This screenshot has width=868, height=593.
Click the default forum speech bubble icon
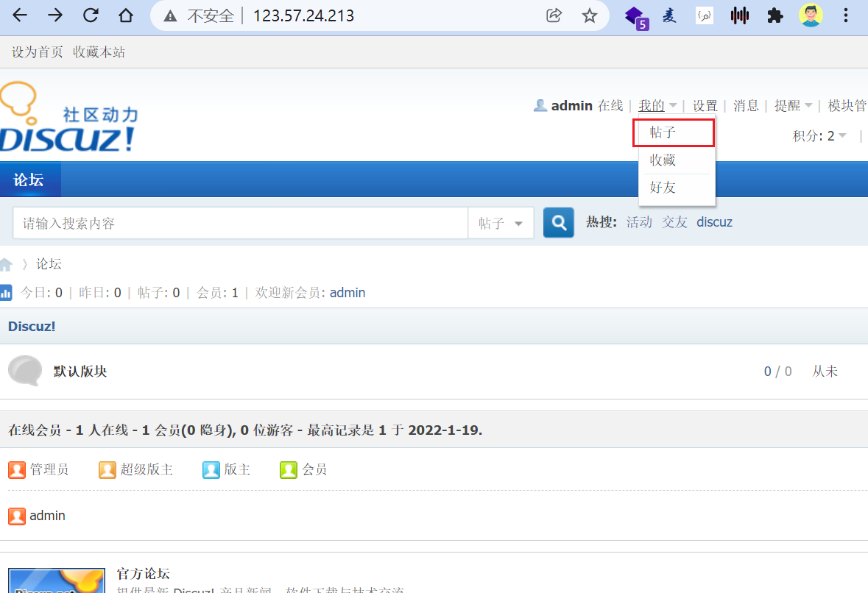point(24,372)
